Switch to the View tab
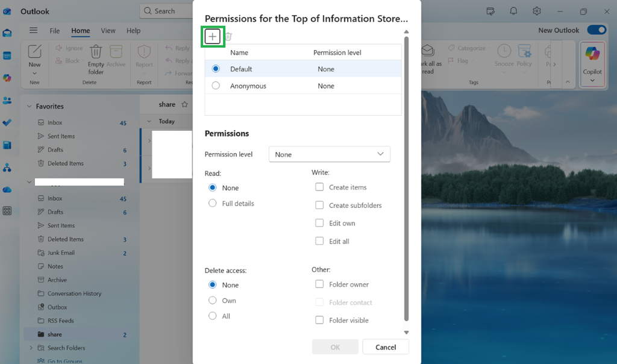The image size is (617, 364). [x=108, y=31]
